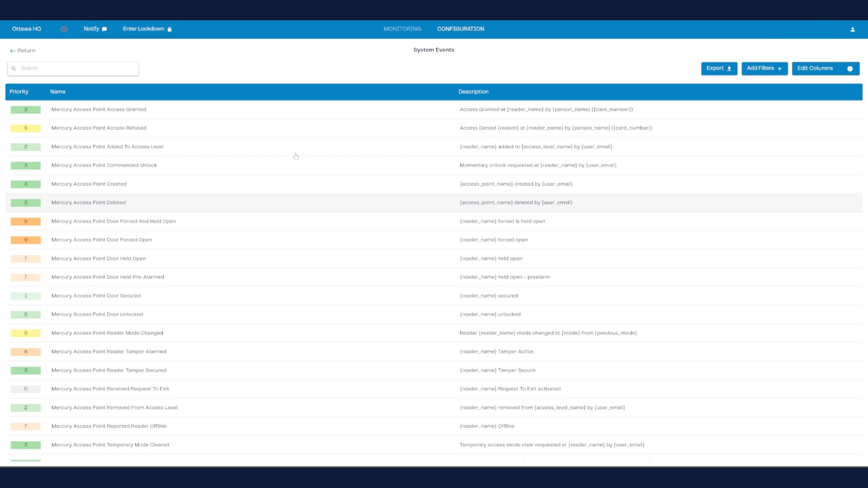Open the Notify message button

(95, 29)
